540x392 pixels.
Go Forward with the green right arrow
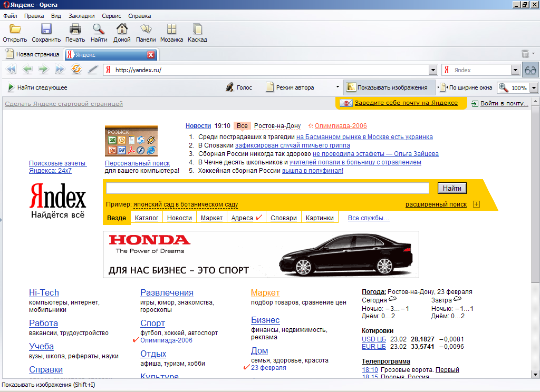pyautogui.click(x=43, y=70)
